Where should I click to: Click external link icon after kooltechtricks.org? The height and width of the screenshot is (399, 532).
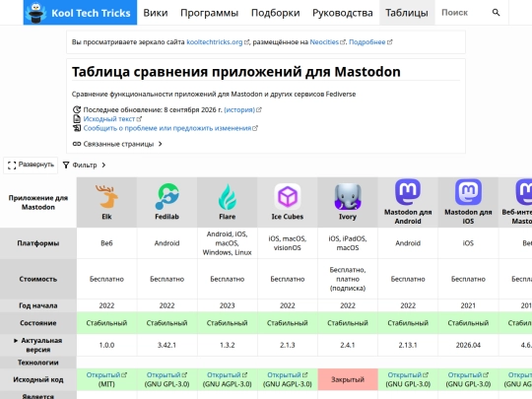point(246,42)
